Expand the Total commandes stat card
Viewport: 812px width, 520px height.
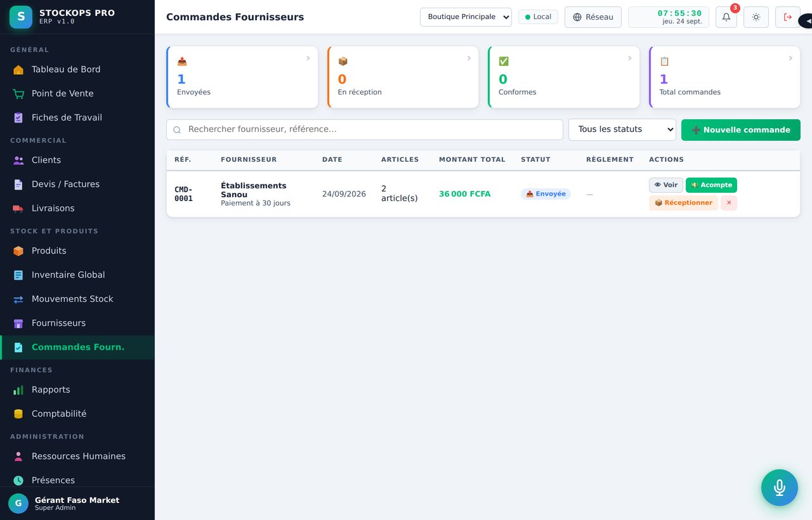pos(724,77)
